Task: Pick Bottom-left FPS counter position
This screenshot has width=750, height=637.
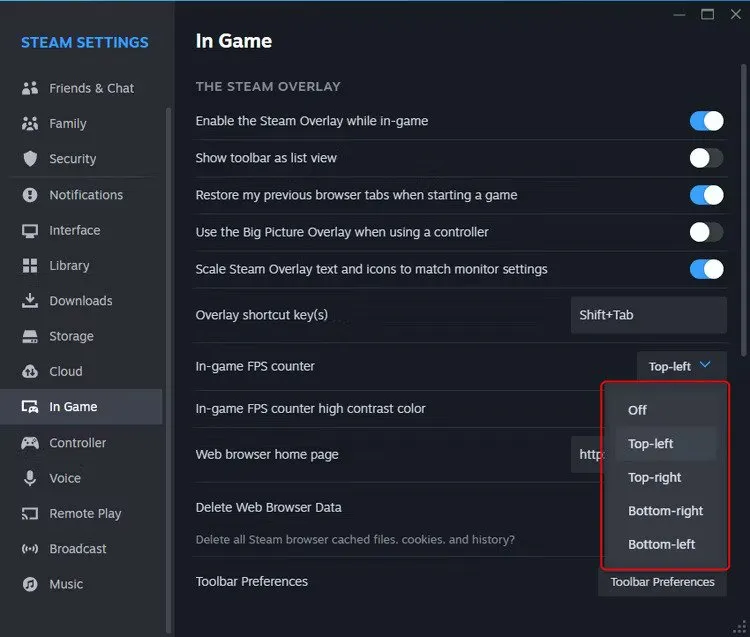Action: point(661,544)
